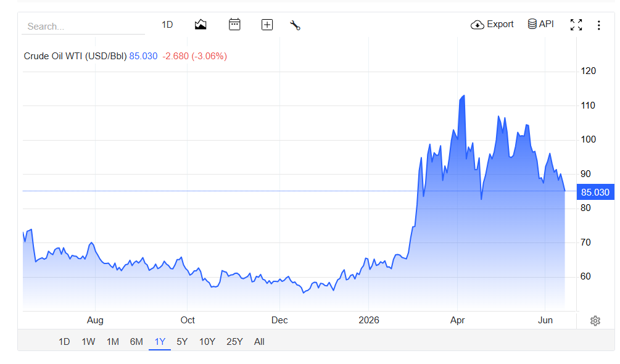The width and height of the screenshot is (620, 364).
Task: Select the 1M time range
Action: pos(113,341)
